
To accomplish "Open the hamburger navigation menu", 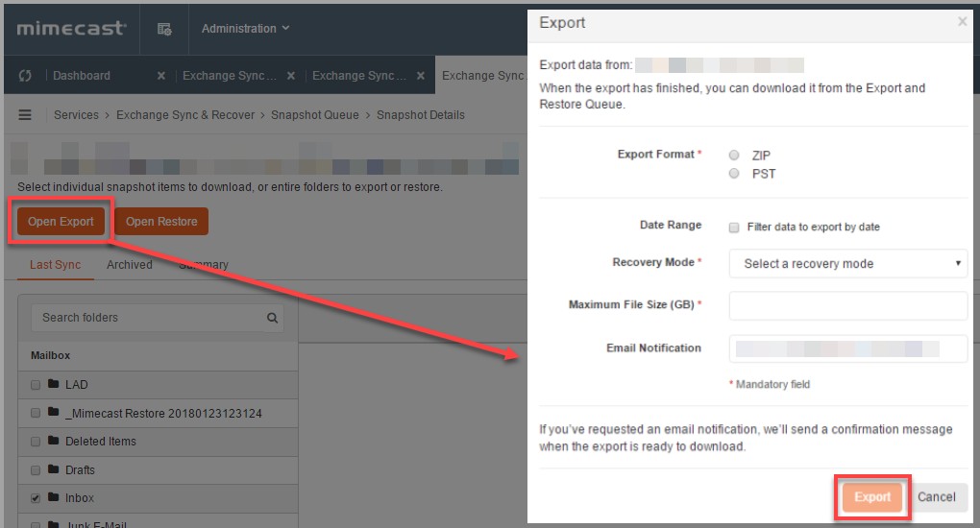I will pyautogui.click(x=26, y=115).
